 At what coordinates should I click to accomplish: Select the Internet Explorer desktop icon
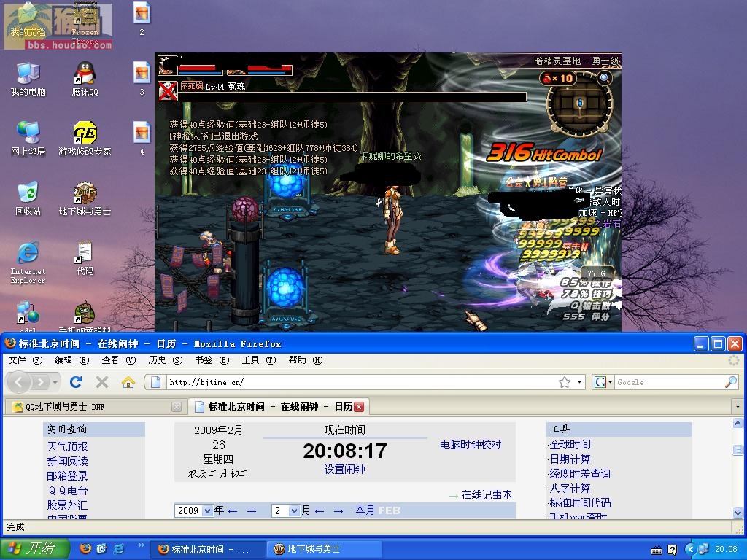(x=28, y=262)
